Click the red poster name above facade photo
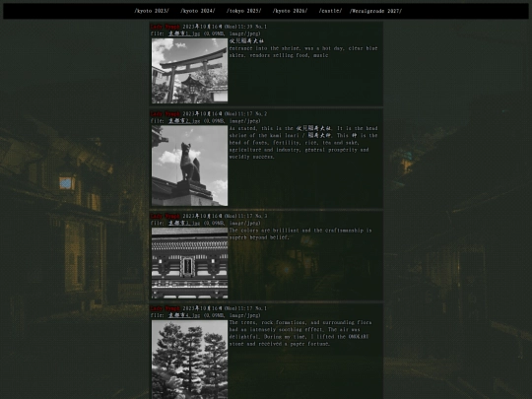The height and width of the screenshot is (399, 532). tap(166, 216)
